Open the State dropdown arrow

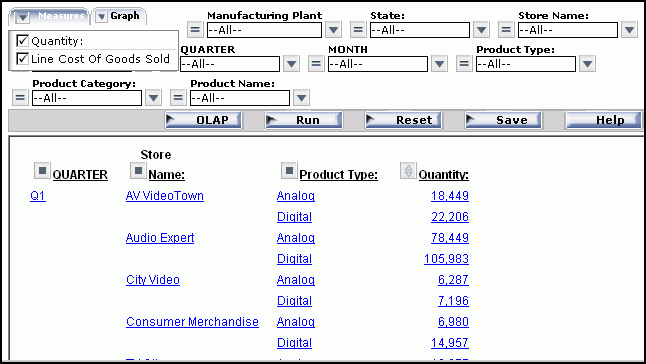click(481, 30)
